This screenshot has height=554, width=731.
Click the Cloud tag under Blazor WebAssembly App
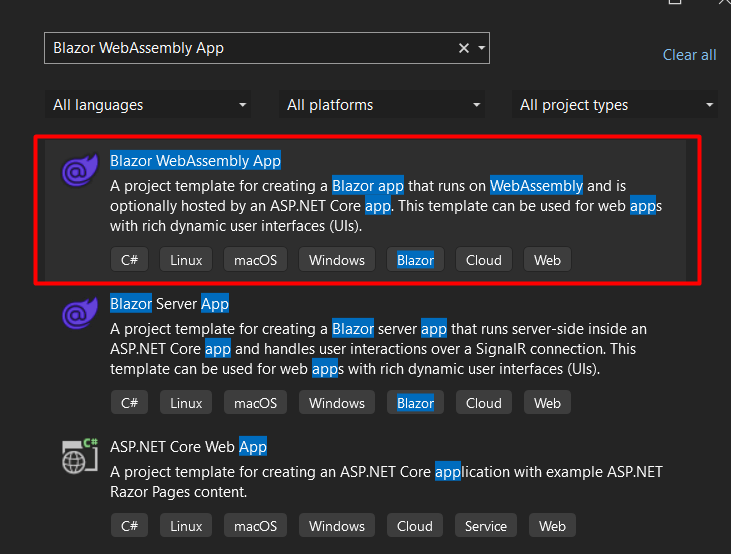tap(483, 260)
